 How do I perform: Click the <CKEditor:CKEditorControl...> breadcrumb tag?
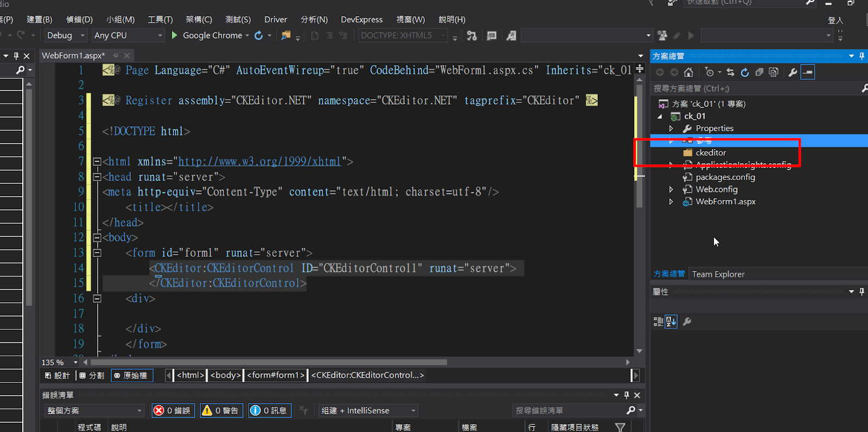coord(368,375)
